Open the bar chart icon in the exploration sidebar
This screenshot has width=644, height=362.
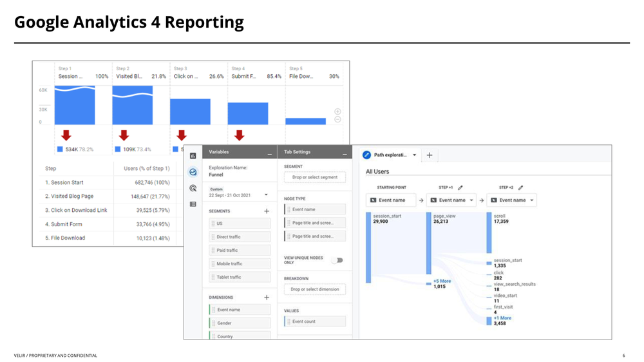tap(193, 156)
